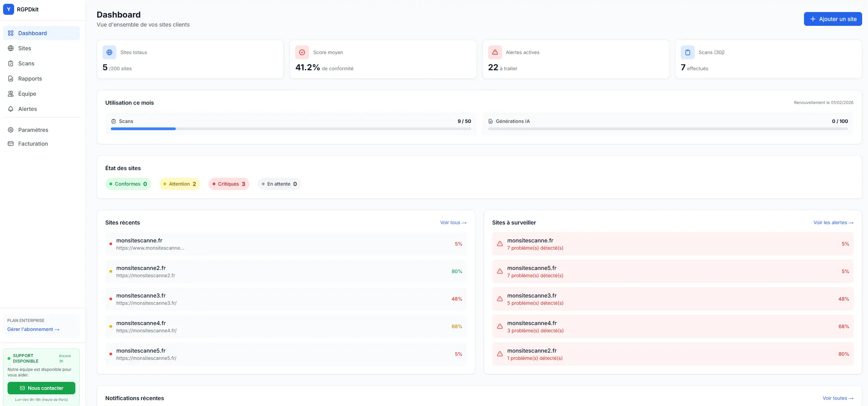
Task: Click the 9 / 50 scans usage value
Action: pos(464,121)
